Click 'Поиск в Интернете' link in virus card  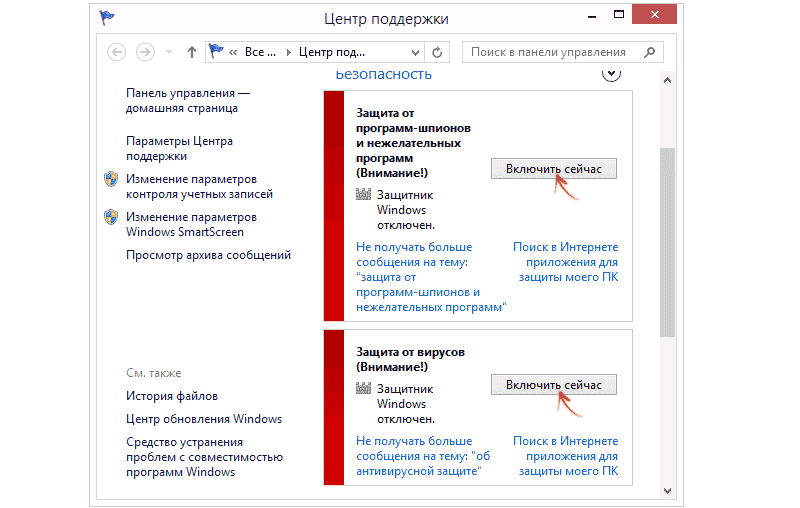coord(565,456)
